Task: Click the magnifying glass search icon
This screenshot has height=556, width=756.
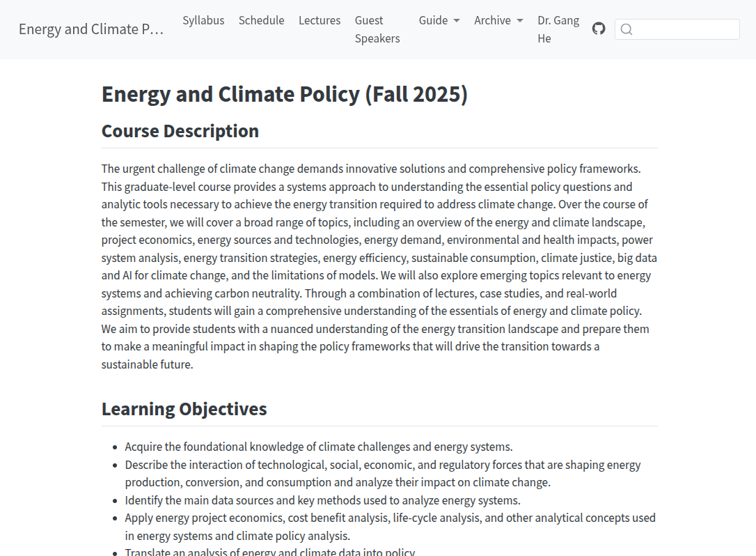Action: coord(627,29)
